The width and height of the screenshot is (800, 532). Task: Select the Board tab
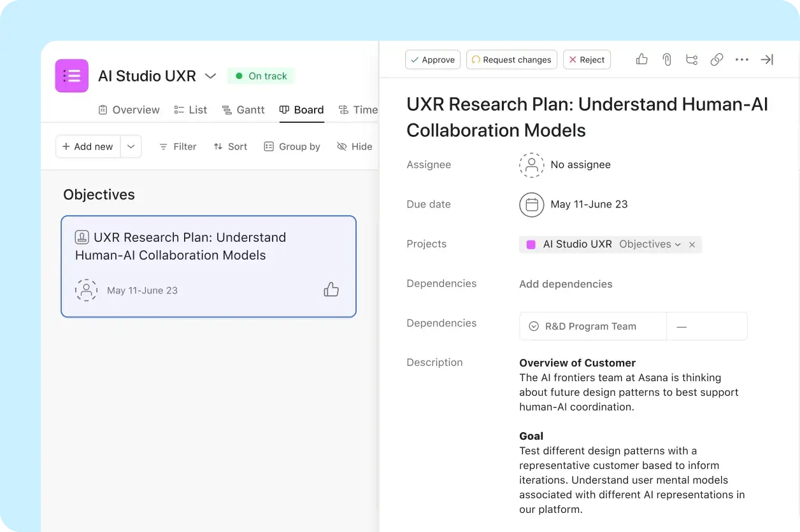coord(301,110)
